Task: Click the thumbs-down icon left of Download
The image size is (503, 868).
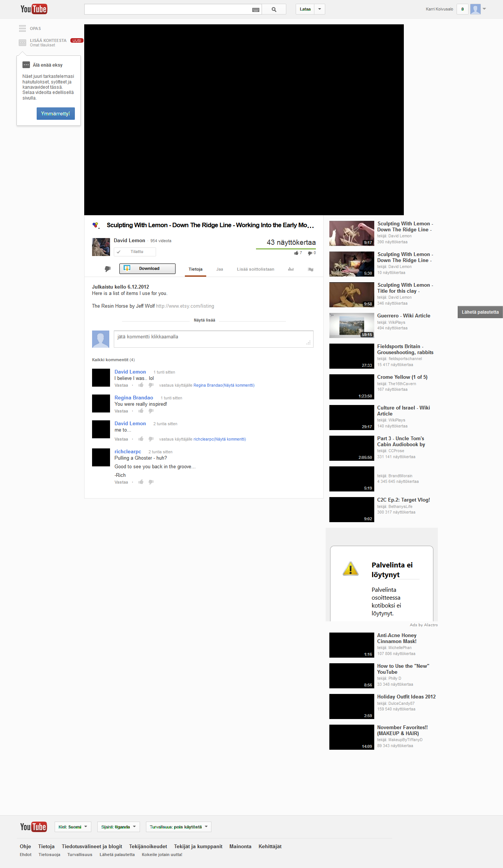Action: click(x=107, y=269)
